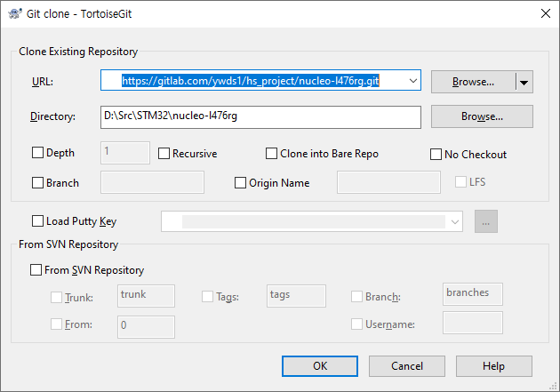Expand the URL Browse button split arrow
The height and width of the screenshot is (392, 560).
[x=524, y=82]
